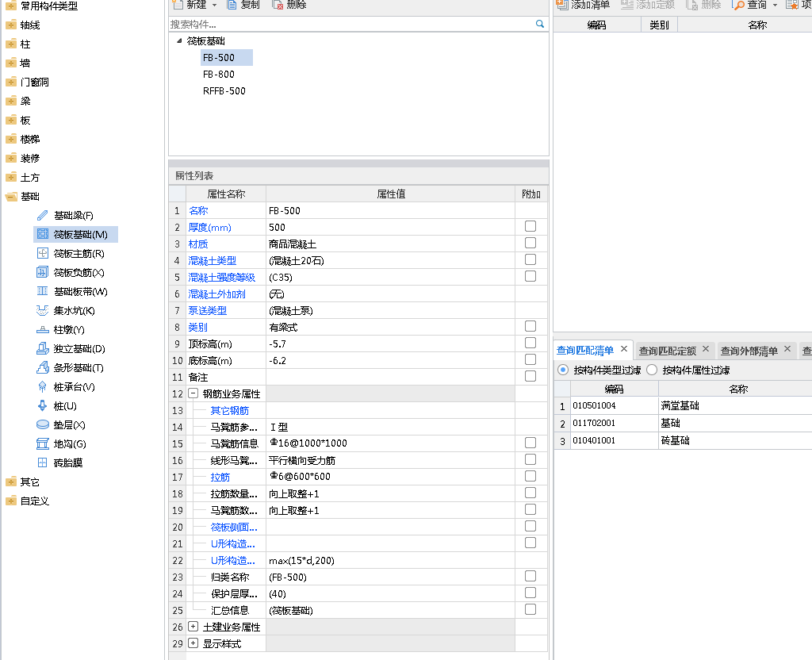Tick the 附加 checkbox for 混凝土类型
The image size is (812, 660).
tap(530, 259)
